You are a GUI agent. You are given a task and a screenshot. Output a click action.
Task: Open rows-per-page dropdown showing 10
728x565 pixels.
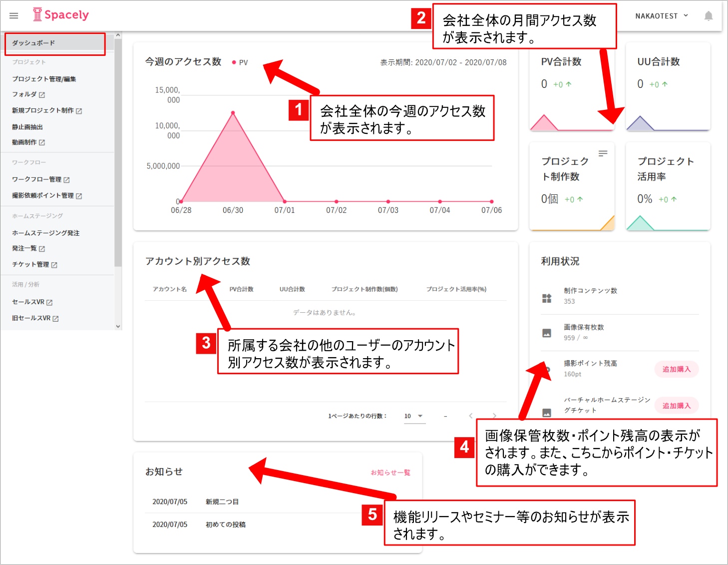point(415,416)
